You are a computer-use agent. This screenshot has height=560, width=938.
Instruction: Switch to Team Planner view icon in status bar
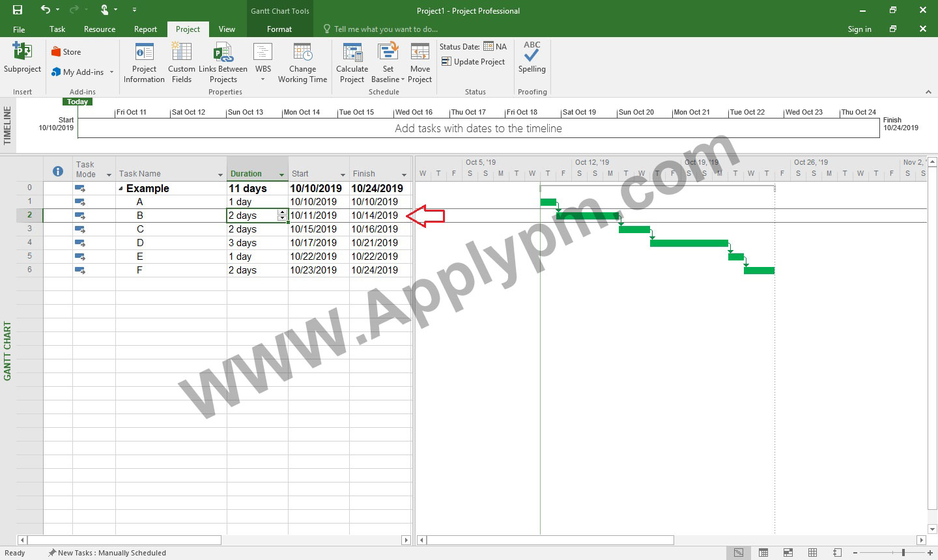click(x=788, y=553)
